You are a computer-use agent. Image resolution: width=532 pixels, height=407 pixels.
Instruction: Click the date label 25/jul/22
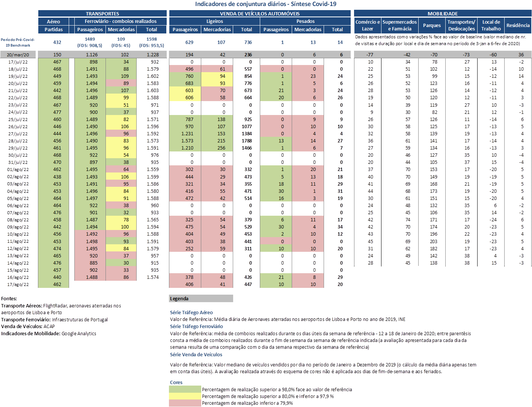pyautogui.click(x=18, y=120)
